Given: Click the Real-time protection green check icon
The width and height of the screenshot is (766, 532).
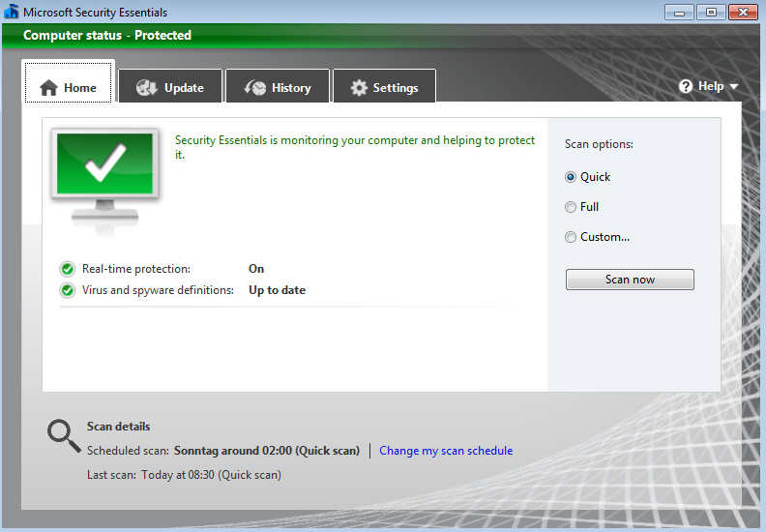Looking at the screenshot, I should (68, 269).
